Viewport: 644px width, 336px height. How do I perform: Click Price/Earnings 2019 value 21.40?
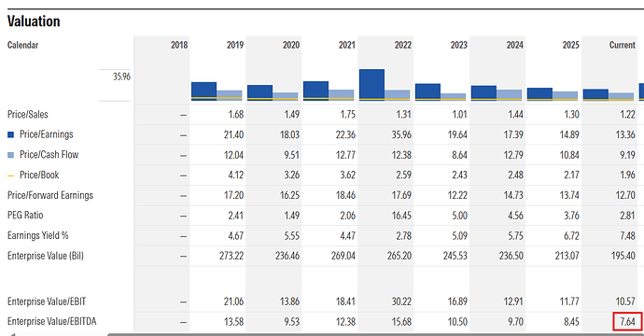[x=233, y=134]
